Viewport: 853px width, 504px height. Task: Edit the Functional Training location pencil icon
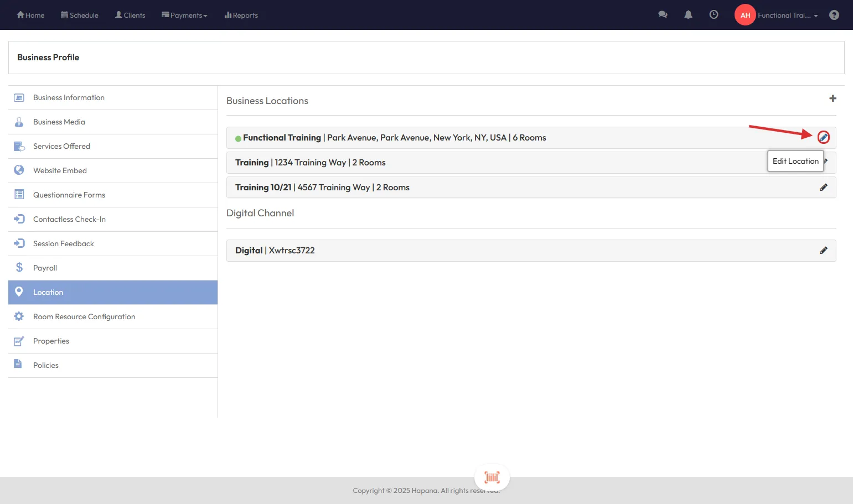click(x=823, y=137)
